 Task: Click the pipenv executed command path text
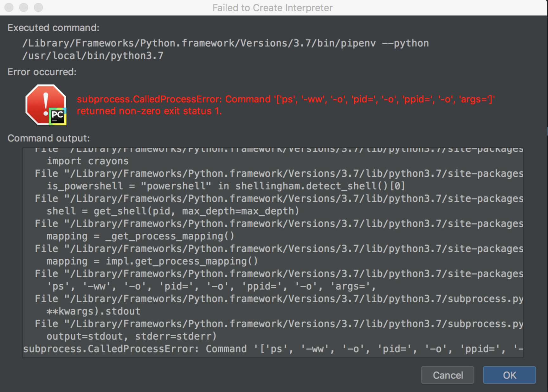pos(225,43)
